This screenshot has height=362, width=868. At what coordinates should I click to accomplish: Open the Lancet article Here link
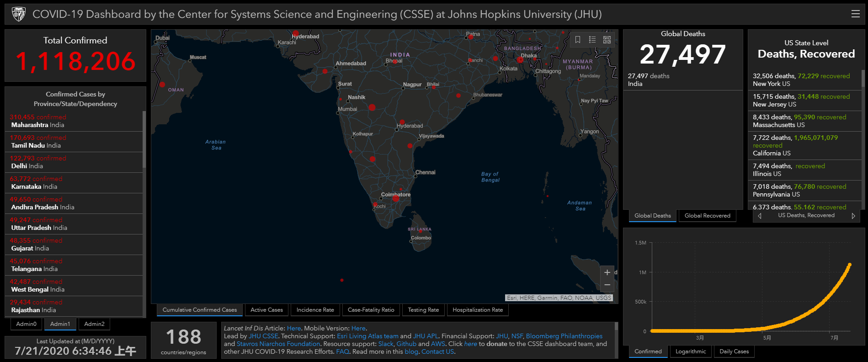click(294, 328)
